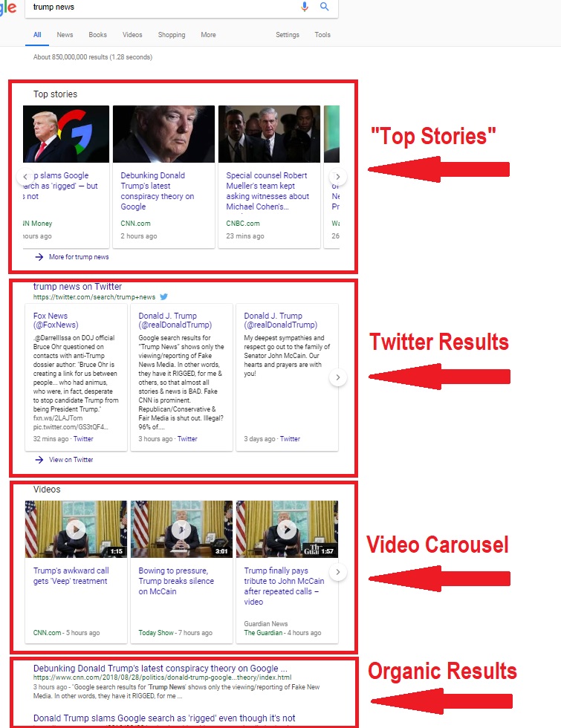The image size is (561, 728).
Task: Click the Twitter bird icon
Action: point(164,296)
